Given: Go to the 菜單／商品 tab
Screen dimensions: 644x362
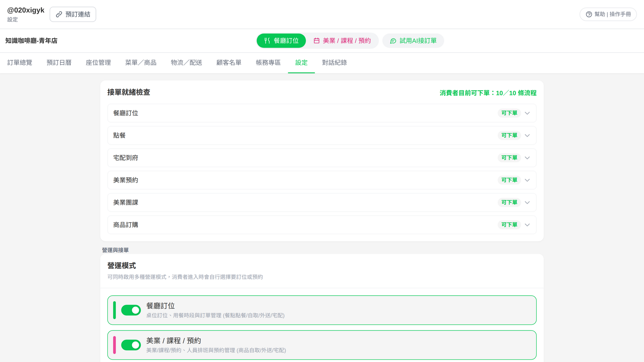Looking at the screenshot, I should coord(141,63).
